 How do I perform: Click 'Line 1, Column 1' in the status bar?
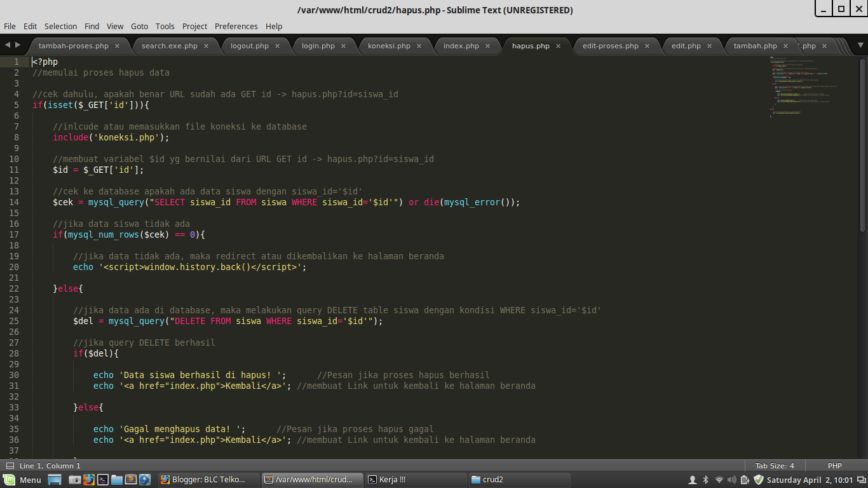pyautogui.click(x=50, y=466)
